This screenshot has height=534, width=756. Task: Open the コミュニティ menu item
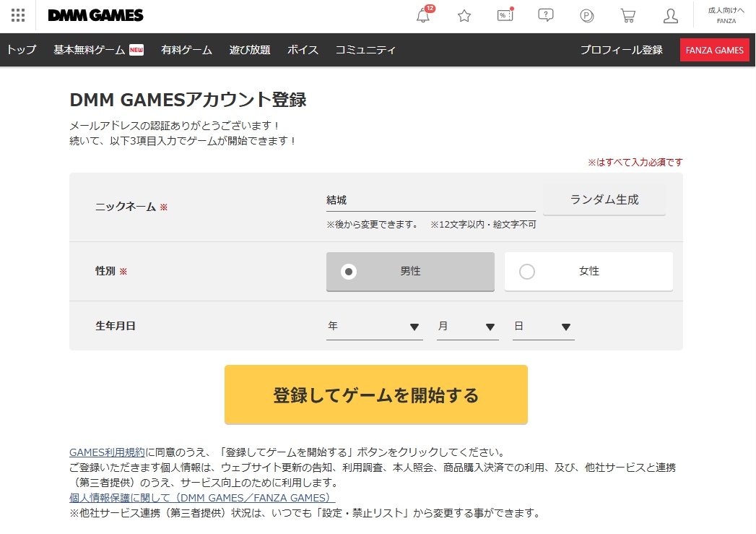(x=365, y=50)
